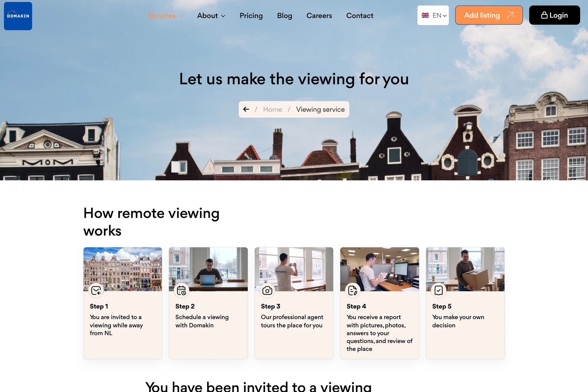Click the Login button
This screenshot has height=392, width=588.
[x=554, y=15]
